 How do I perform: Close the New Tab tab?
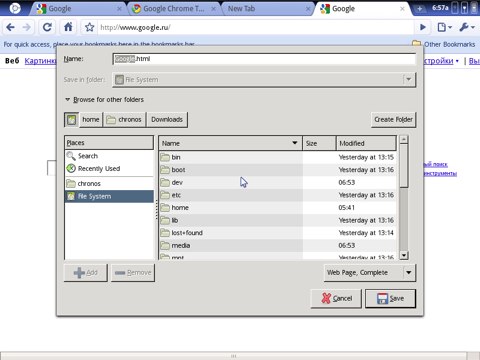click(x=308, y=9)
